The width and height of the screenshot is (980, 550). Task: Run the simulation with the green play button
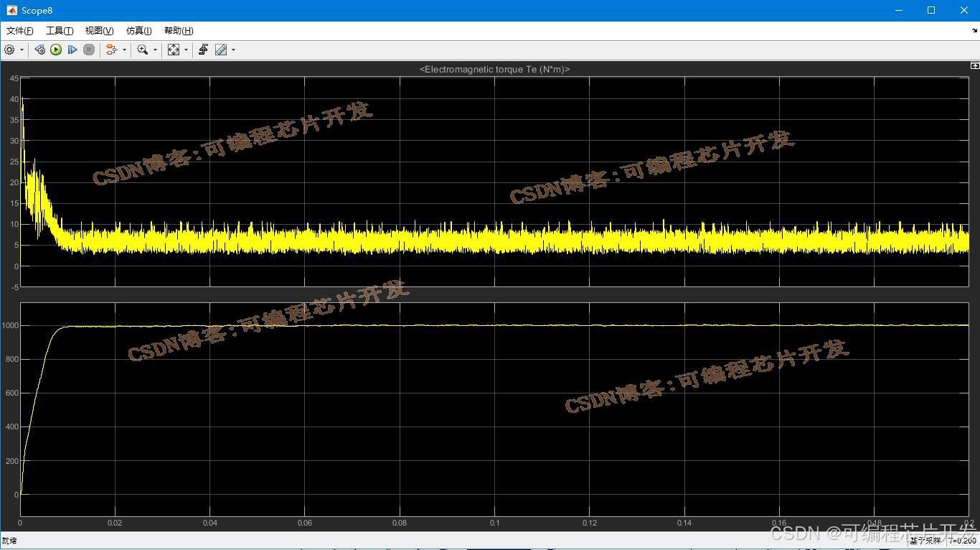click(x=56, y=50)
